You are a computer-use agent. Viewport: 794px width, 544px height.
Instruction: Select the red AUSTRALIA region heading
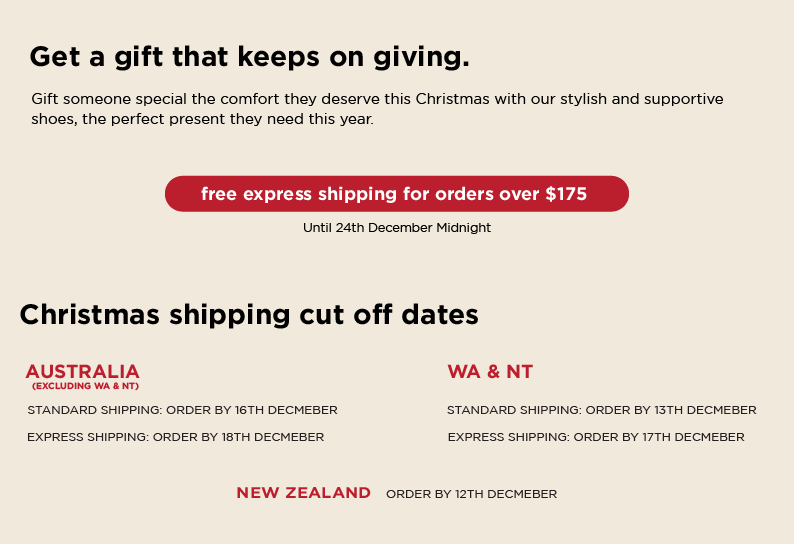coord(83,372)
